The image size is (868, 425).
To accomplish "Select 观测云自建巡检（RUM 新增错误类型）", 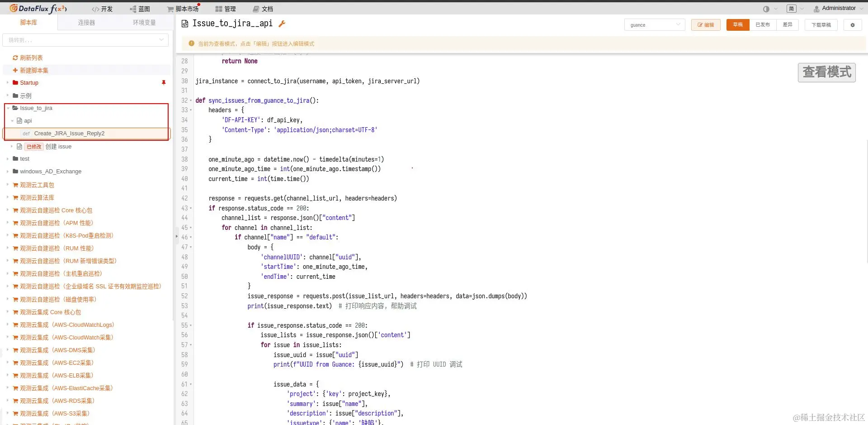I will (x=68, y=261).
